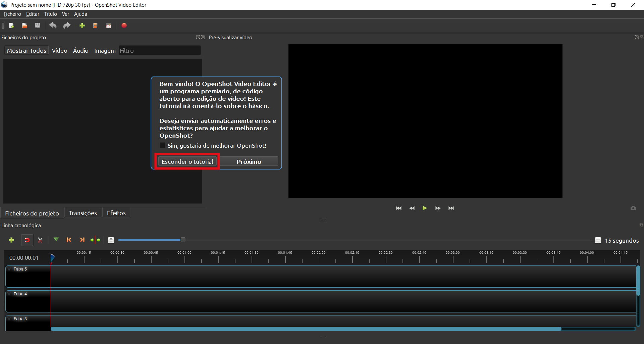Jump to end of video
The width and height of the screenshot is (644, 344).
(451, 208)
